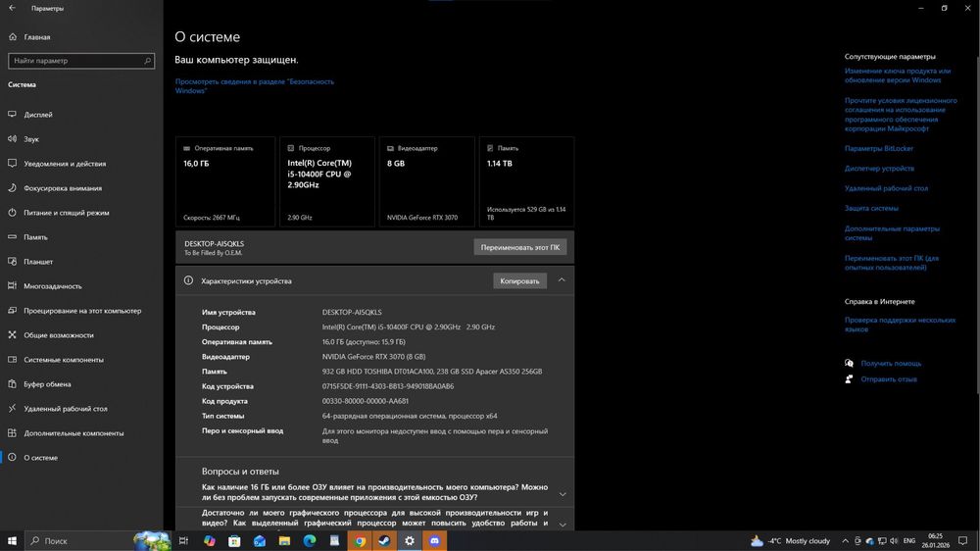Click Получить помощь link
Image resolution: width=980 pixels, height=551 pixels.
coord(891,364)
